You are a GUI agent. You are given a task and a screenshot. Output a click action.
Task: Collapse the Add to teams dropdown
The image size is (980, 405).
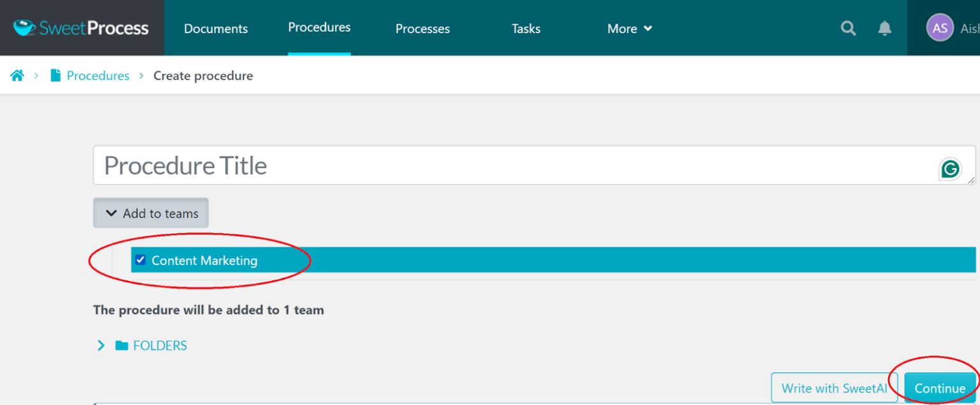pos(151,213)
